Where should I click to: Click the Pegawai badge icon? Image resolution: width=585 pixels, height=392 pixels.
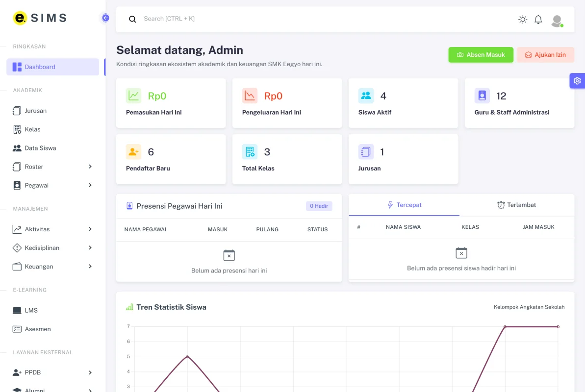pos(17,185)
